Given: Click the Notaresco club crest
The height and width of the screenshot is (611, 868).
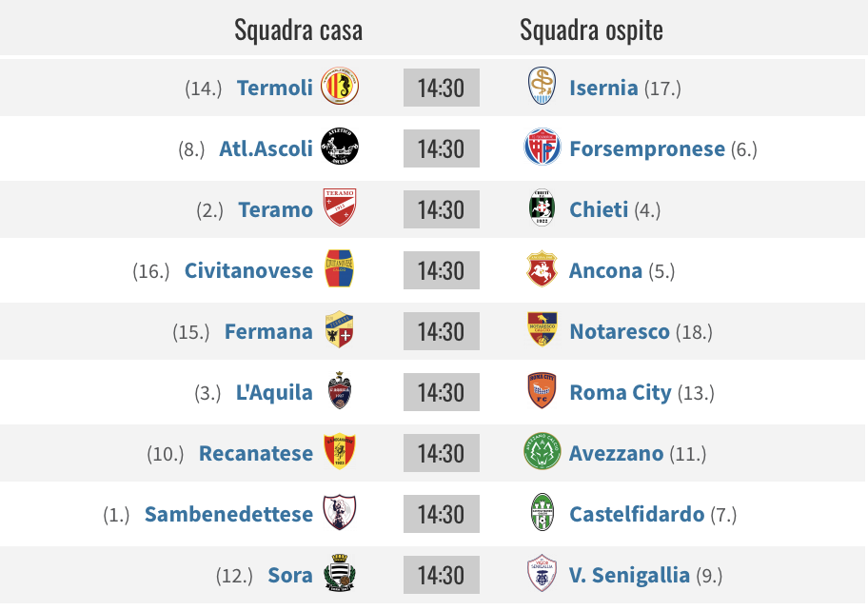Looking at the screenshot, I should click(x=542, y=330).
